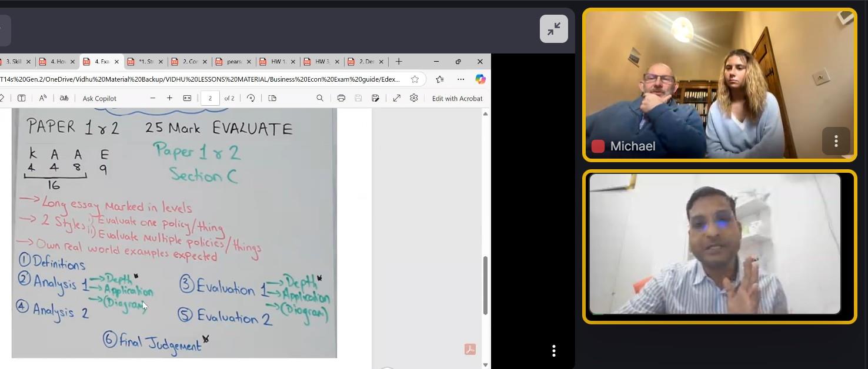Image resolution: width=868 pixels, height=369 pixels.
Task: Open PDF viewer settings gear
Action: (414, 98)
